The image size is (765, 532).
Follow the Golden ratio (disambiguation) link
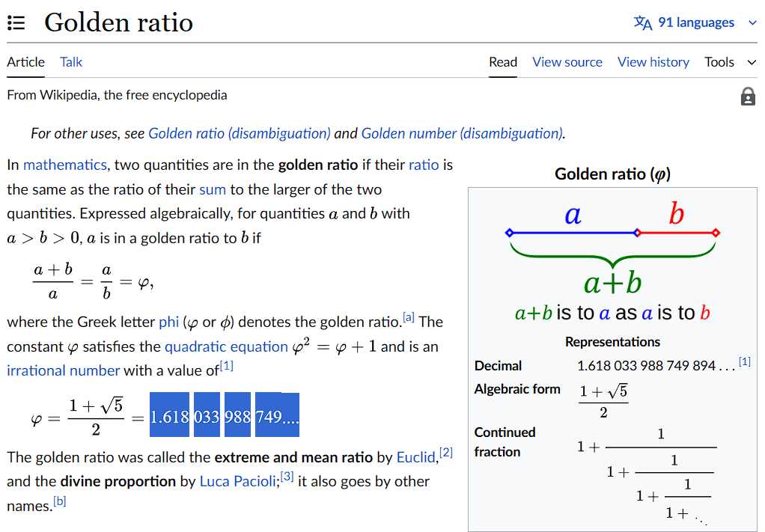(x=239, y=133)
